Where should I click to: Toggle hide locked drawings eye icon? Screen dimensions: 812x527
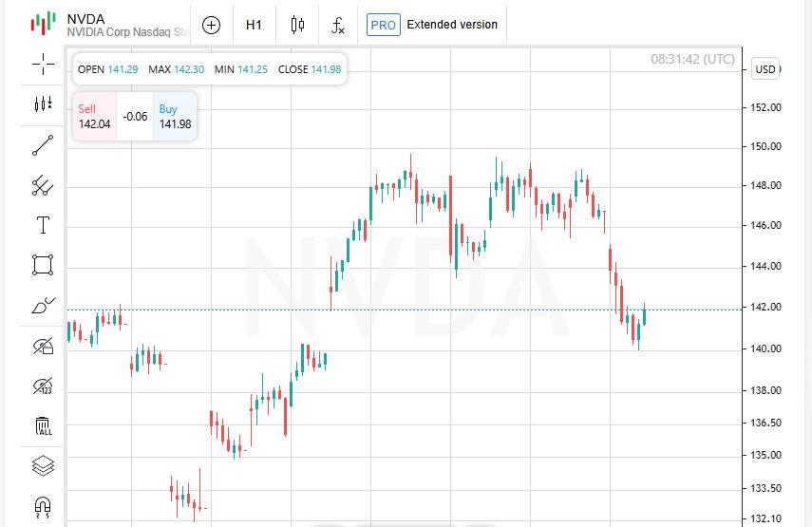[x=43, y=346]
